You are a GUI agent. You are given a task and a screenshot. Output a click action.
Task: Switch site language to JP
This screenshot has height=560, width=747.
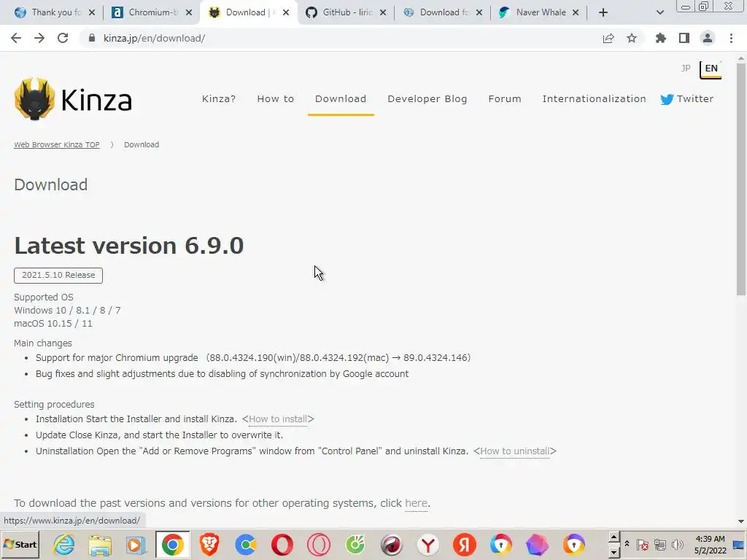pyautogui.click(x=686, y=68)
